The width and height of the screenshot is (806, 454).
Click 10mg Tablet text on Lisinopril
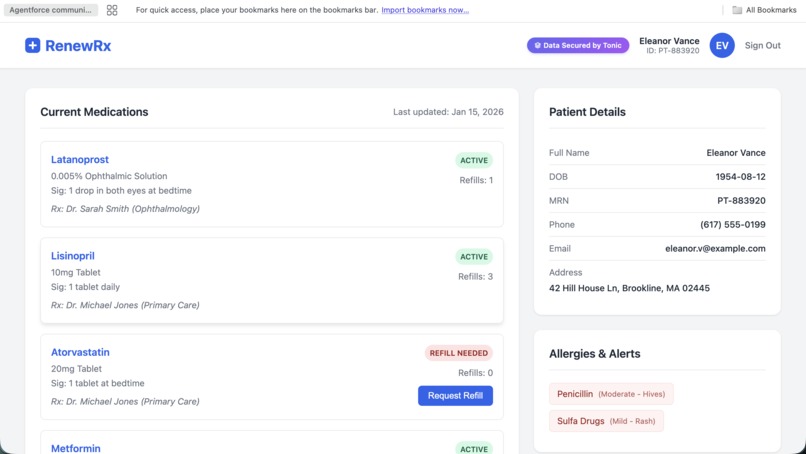tap(76, 272)
